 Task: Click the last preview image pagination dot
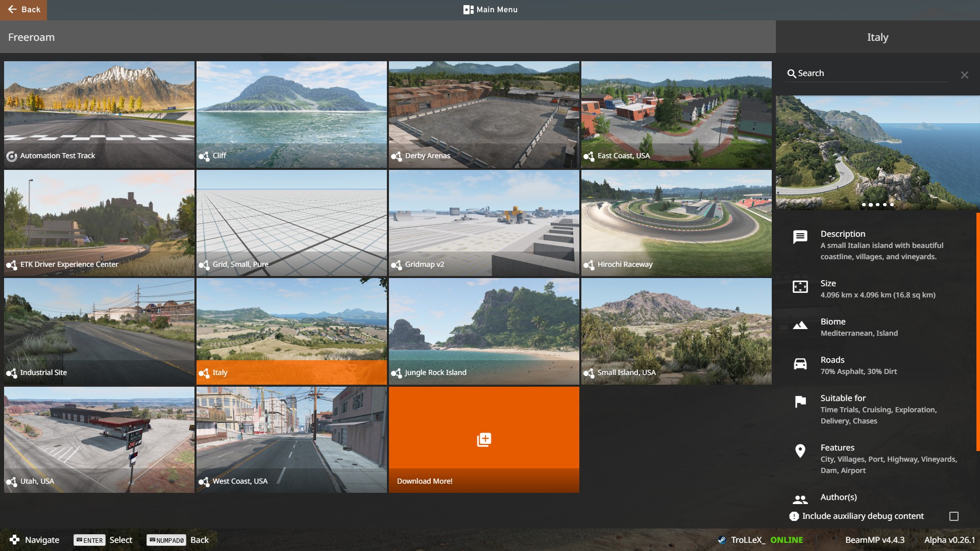[892, 205]
